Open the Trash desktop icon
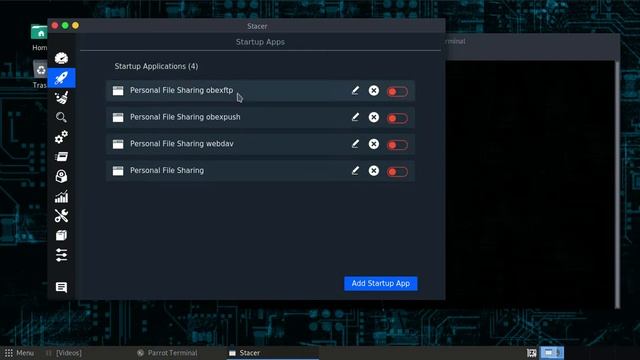Screen dimensions: 640x360 coord(40,75)
